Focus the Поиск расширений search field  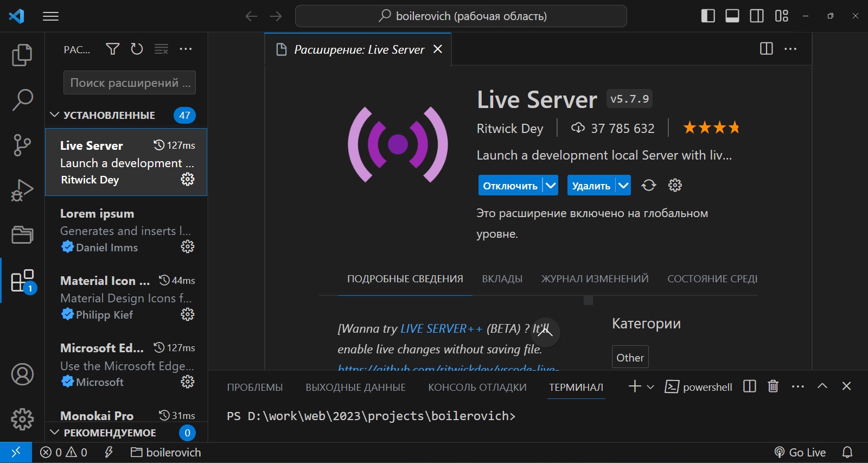[x=130, y=83]
